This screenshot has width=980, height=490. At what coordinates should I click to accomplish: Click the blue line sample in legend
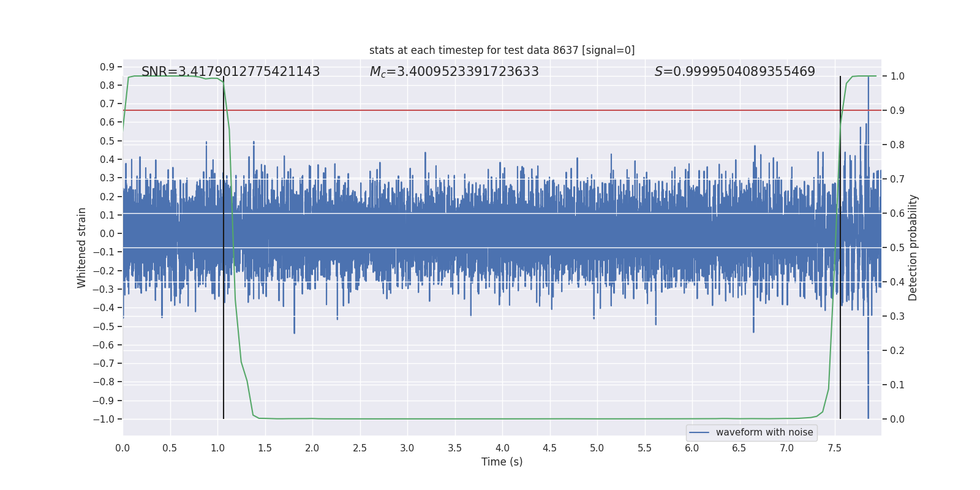pyautogui.click(x=699, y=432)
